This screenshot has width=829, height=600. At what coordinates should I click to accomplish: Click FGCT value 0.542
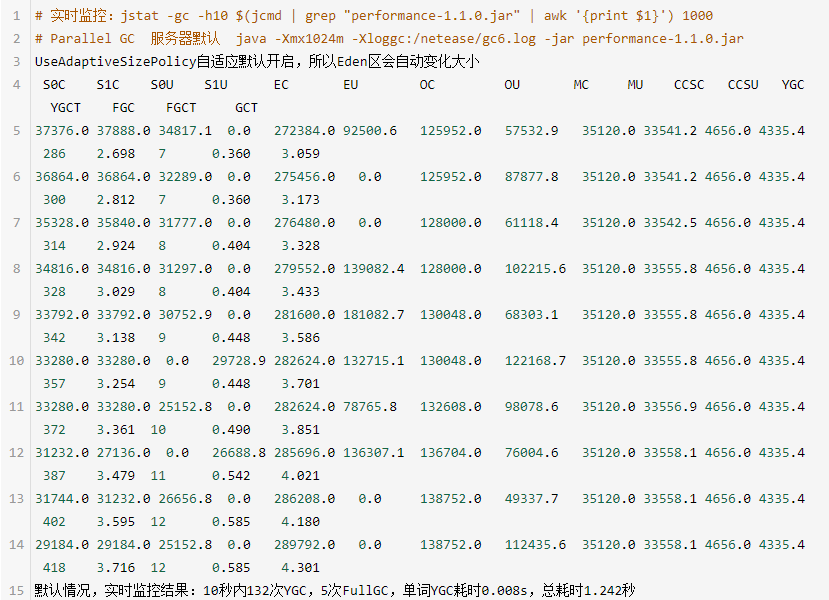click(231, 476)
